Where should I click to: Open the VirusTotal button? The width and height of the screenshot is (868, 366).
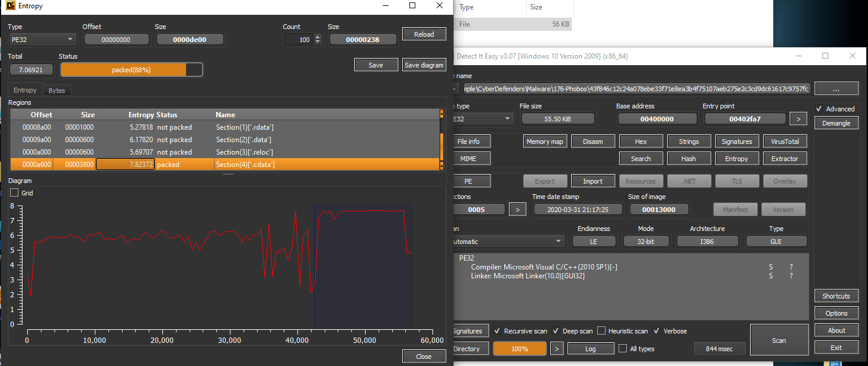pyautogui.click(x=784, y=142)
